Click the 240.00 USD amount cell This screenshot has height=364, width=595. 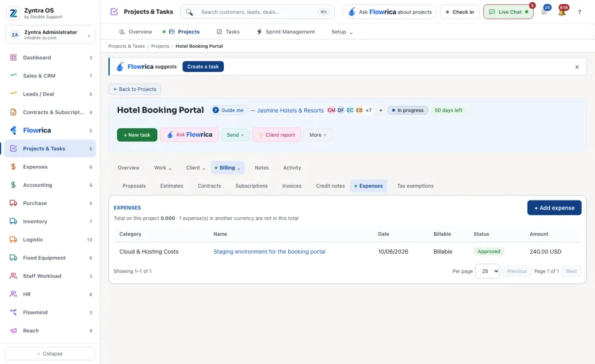tap(545, 251)
